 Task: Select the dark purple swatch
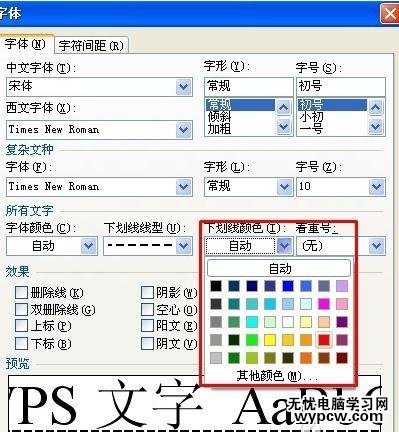[342, 322]
